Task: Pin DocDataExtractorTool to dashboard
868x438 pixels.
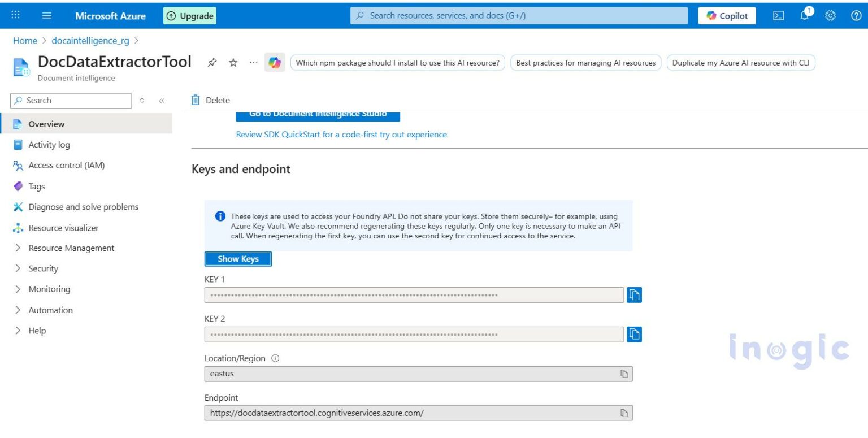Action: (212, 63)
